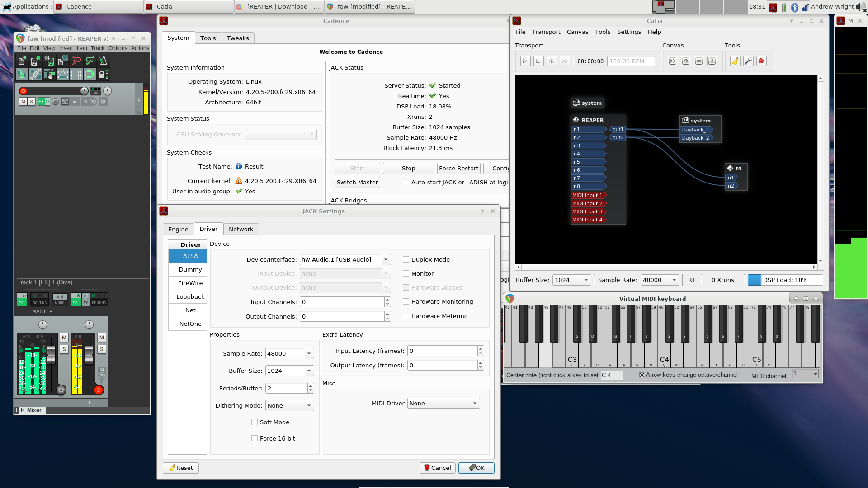Switch to Network tab in JACK Settings
The image size is (868, 488).
(241, 229)
